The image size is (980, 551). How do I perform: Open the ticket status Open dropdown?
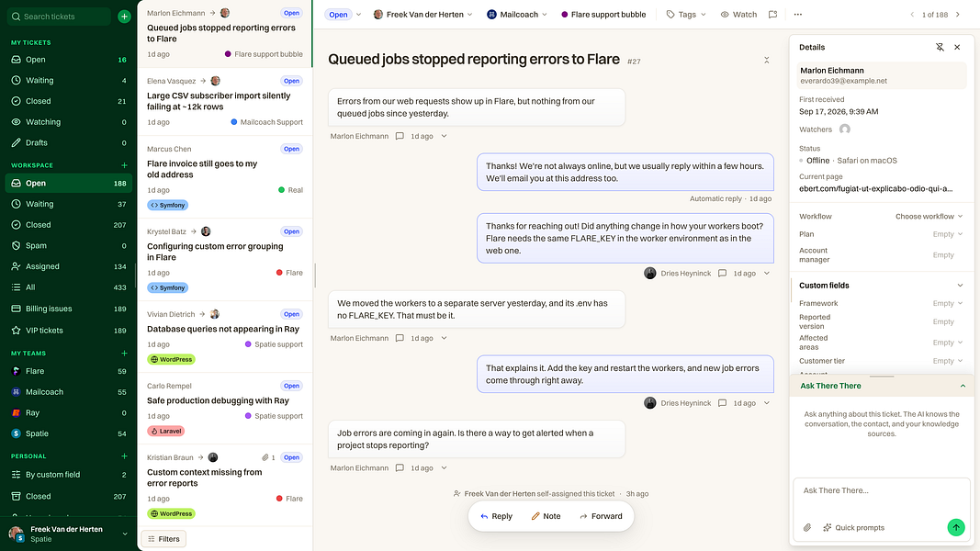click(x=344, y=15)
